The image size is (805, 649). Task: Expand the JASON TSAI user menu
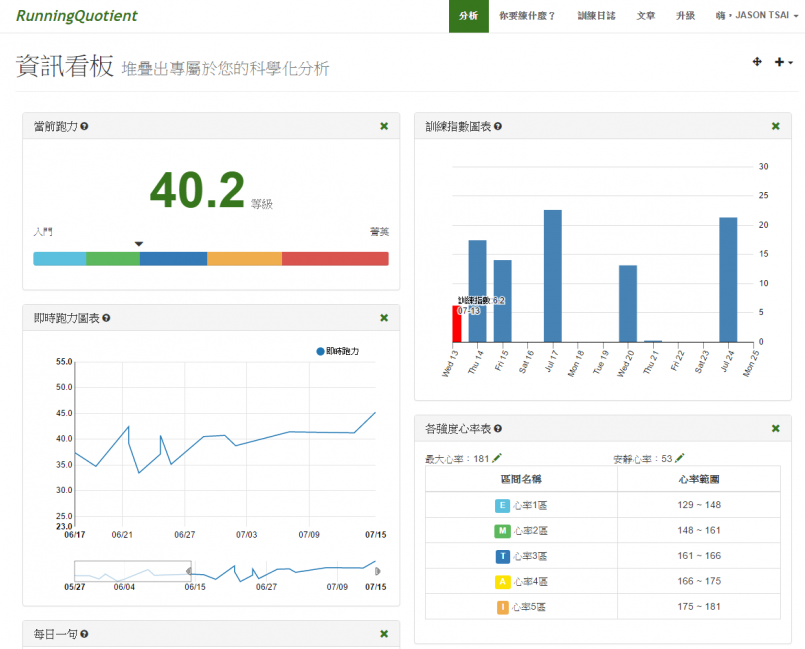[755, 16]
